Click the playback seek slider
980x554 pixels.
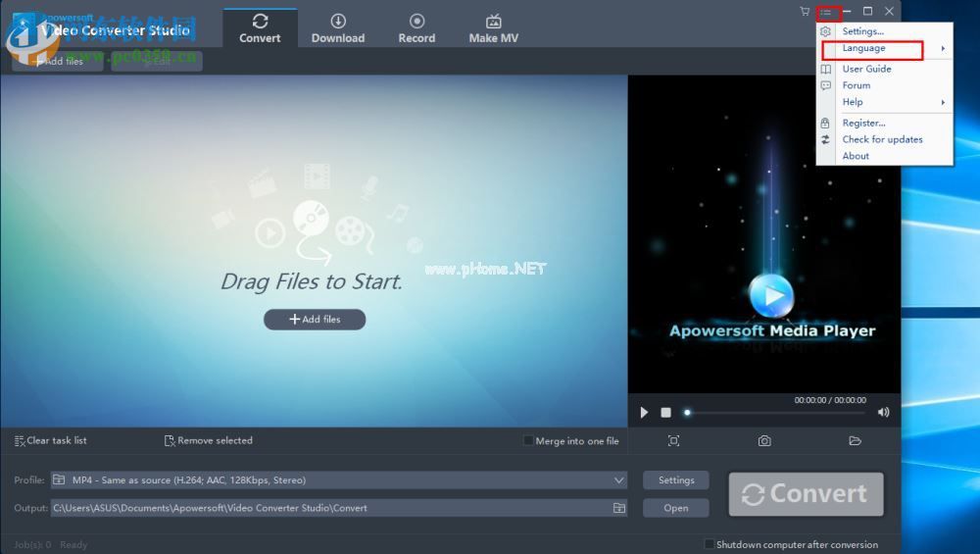[775, 413]
